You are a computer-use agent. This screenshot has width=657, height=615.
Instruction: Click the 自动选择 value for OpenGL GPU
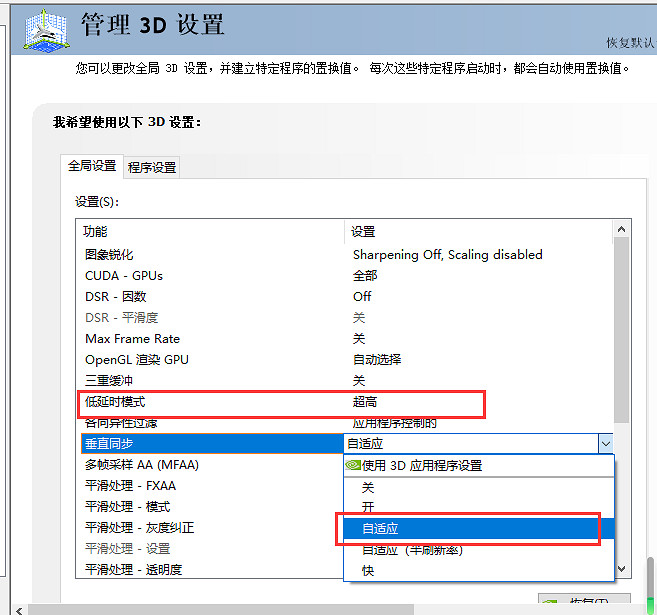[377, 359]
